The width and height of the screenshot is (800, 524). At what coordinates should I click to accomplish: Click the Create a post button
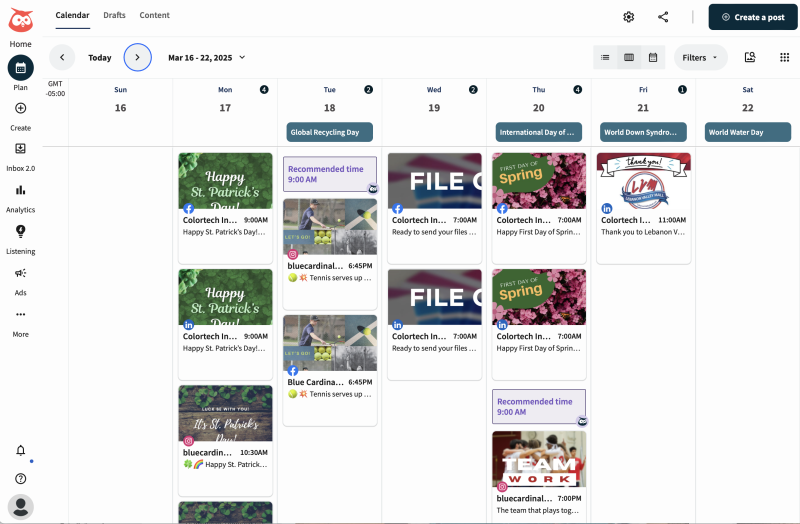[753, 17]
